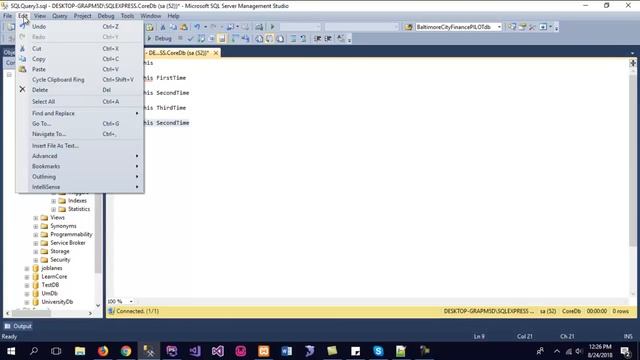Choose Delete from the Edit menu
The width and height of the screenshot is (640, 360).
tap(80, 90)
